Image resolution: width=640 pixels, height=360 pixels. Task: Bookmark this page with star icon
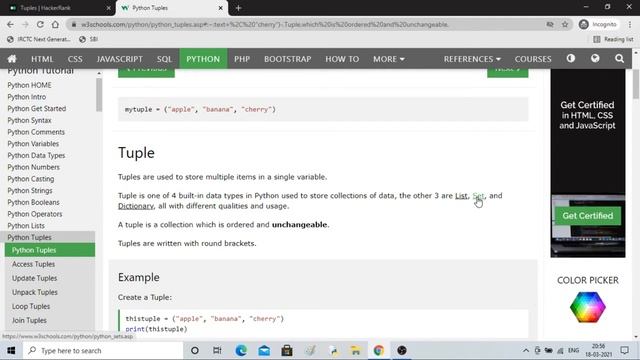point(565,24)
